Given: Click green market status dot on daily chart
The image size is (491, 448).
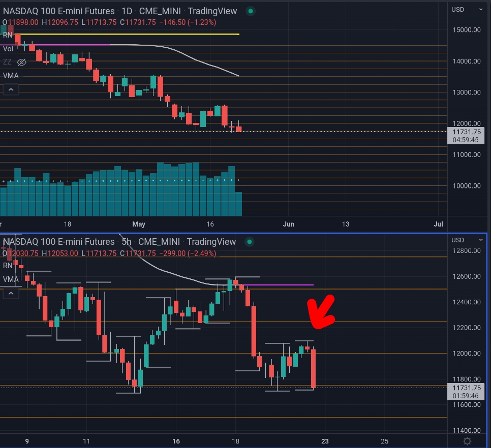Looking at the screenshot, I should click(251, 11).
